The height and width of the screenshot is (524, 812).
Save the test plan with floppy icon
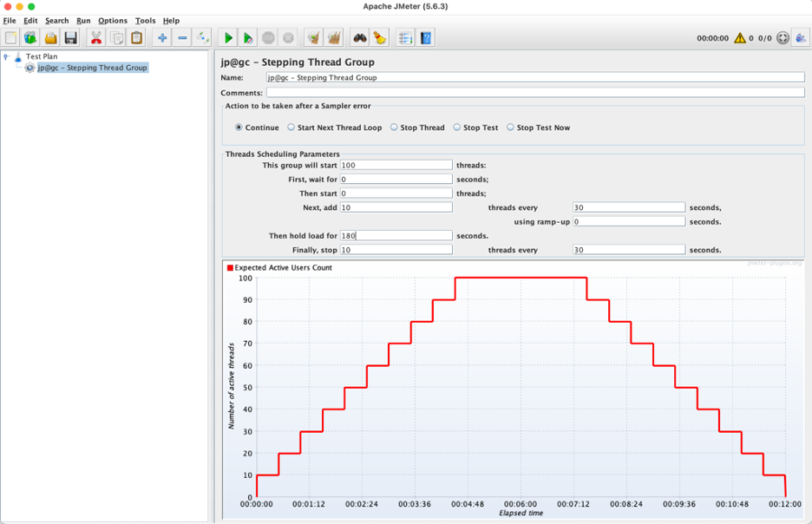click(x=71, y=38)
